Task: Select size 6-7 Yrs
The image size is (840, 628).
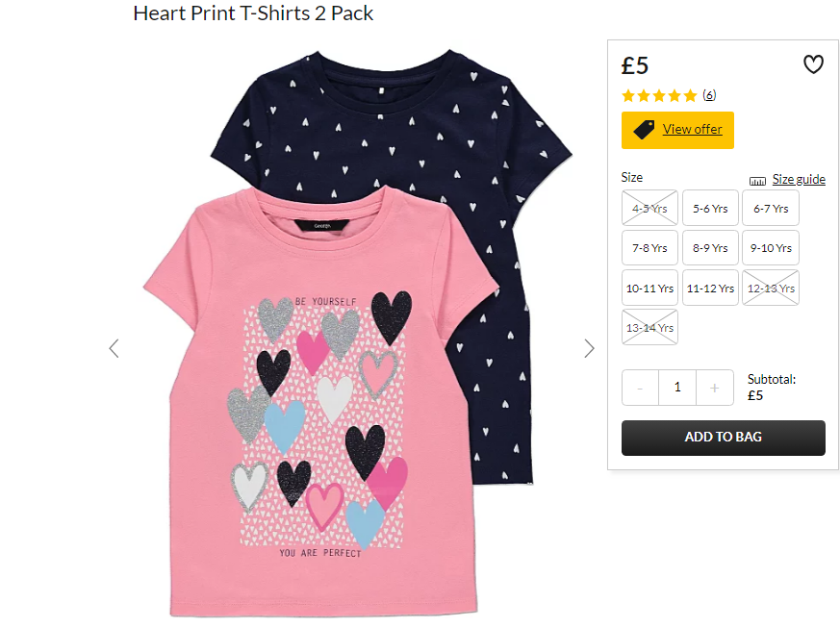Action: (771, 209)
